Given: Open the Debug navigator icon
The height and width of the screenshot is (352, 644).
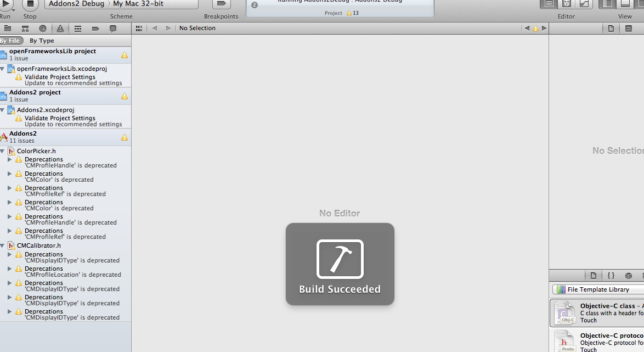Looking at the screenshot, I should pyautogui.click(x=78, y=29).
